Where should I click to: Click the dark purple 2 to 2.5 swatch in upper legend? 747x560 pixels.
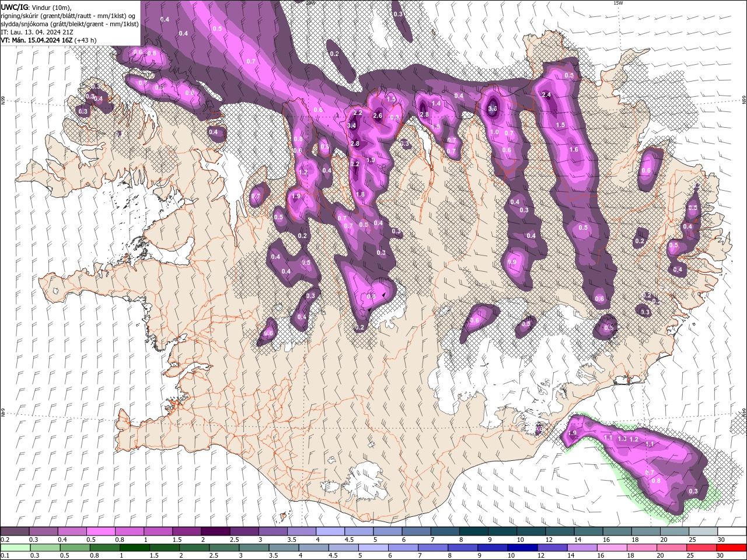215,531
